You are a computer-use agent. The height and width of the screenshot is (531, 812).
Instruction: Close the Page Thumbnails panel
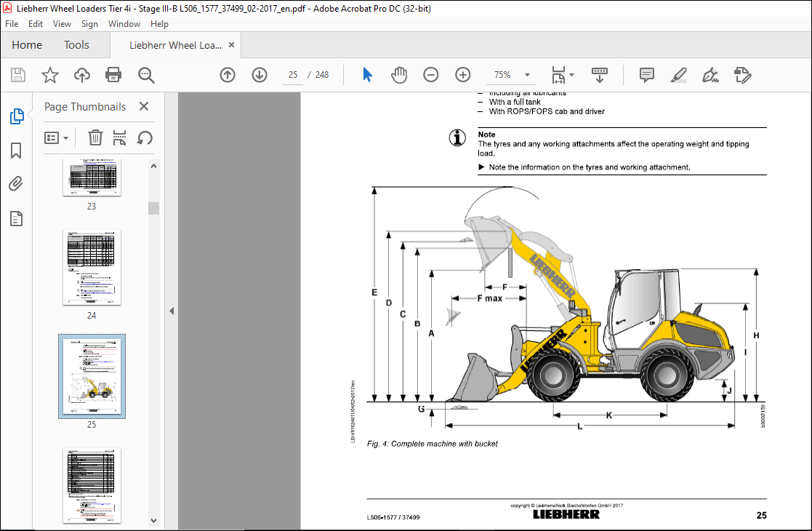144,106
